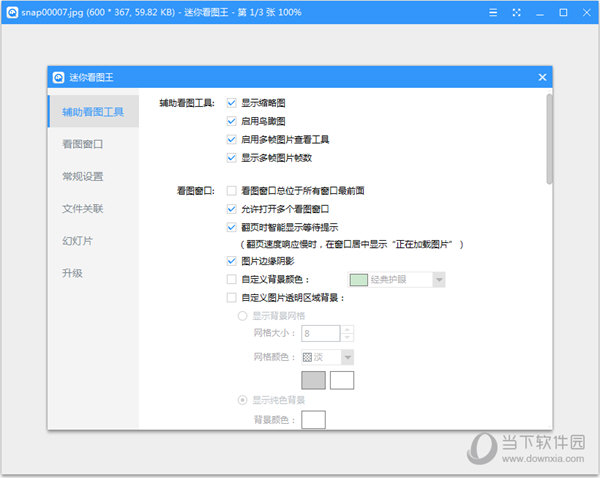Pick the white grid color swatch
The image size is (600, 478).
pyautogui.click(x=342, y=380)
